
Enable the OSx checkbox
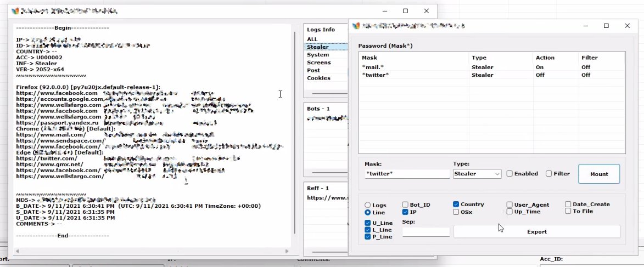pyautogui.click(x=456, y=212)
